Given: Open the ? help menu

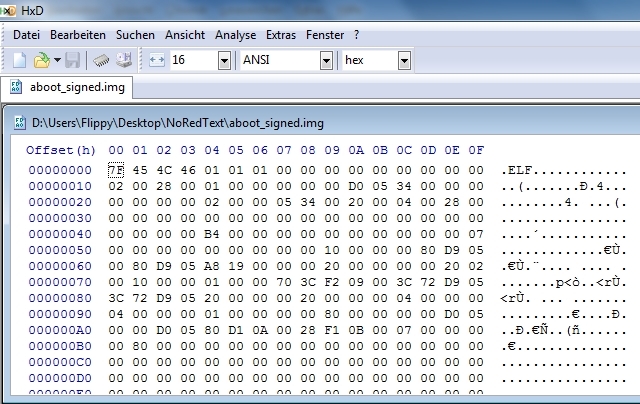Looking at the screenshot, I should [x=357, y=34].
